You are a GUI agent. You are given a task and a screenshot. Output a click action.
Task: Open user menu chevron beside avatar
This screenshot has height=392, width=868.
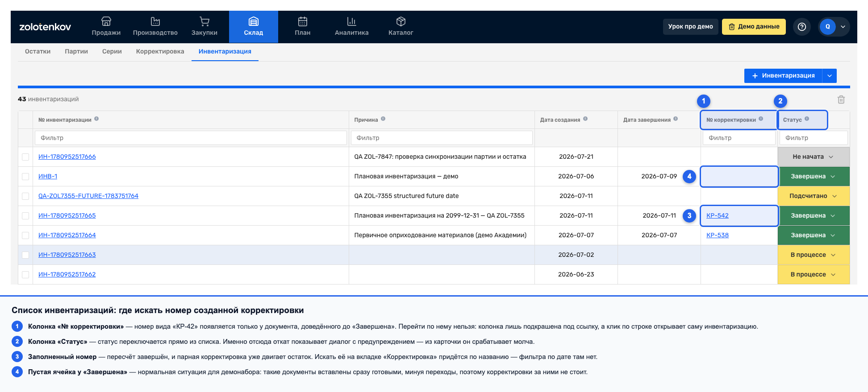pos(843,27)
